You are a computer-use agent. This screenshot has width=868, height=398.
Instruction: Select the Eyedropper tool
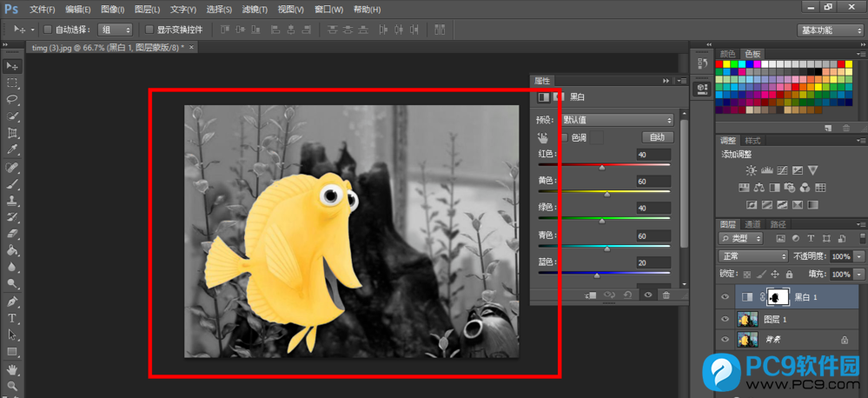click(x=12, y=150)
